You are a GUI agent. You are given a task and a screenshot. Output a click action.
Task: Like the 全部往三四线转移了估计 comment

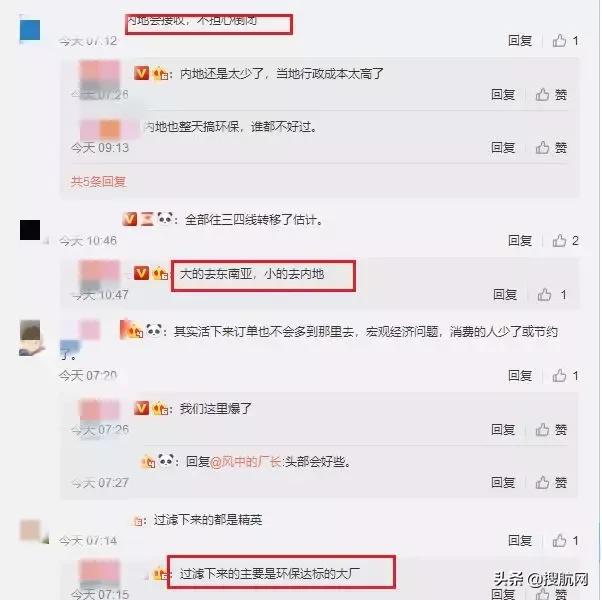[565, 241]
